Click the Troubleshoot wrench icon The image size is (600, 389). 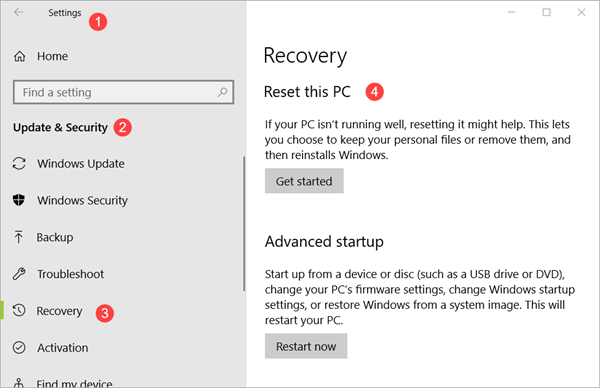(19, 274)
